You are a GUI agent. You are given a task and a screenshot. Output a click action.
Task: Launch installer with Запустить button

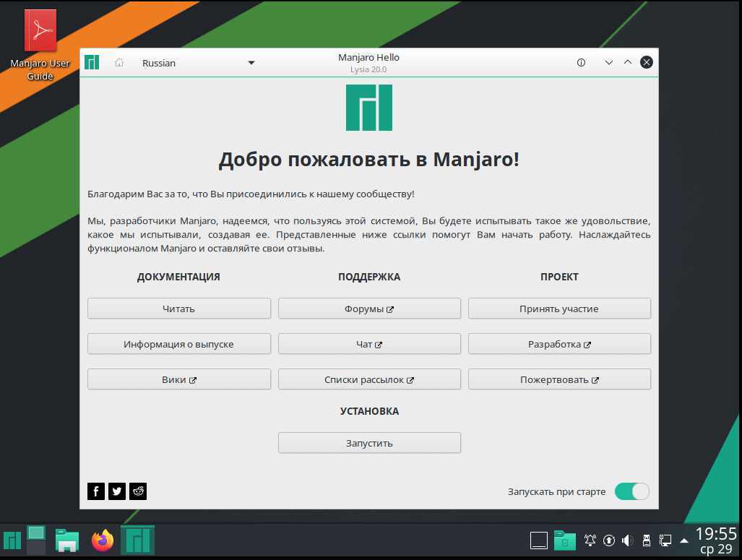pyautogui.click(x=369, y=443)
